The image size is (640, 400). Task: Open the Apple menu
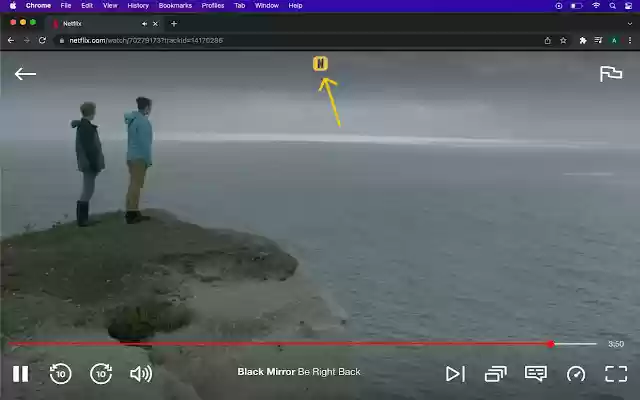(13, 6)
